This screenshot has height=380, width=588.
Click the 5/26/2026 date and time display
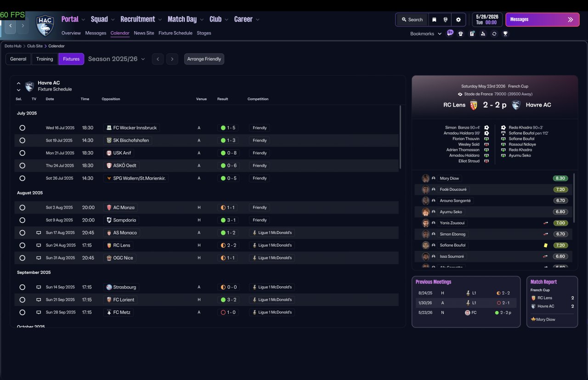pos(487,20)
